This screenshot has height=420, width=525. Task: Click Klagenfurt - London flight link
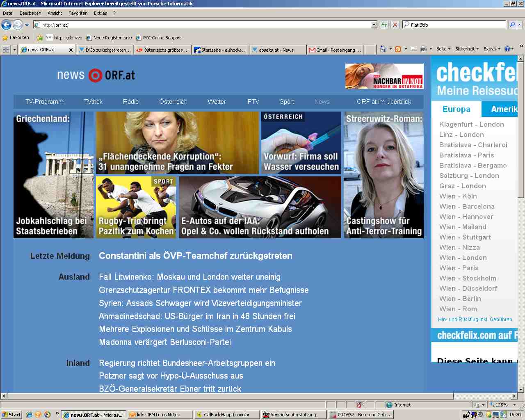[471, 124]
